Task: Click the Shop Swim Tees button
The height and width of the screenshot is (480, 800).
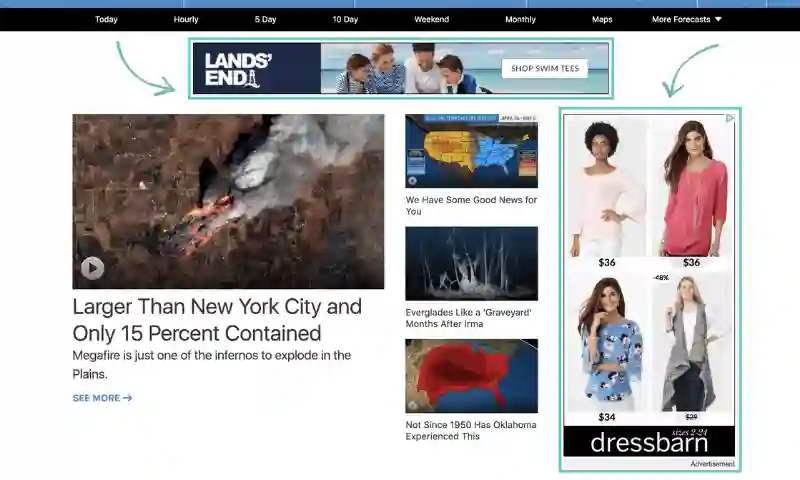Action: 544,69
